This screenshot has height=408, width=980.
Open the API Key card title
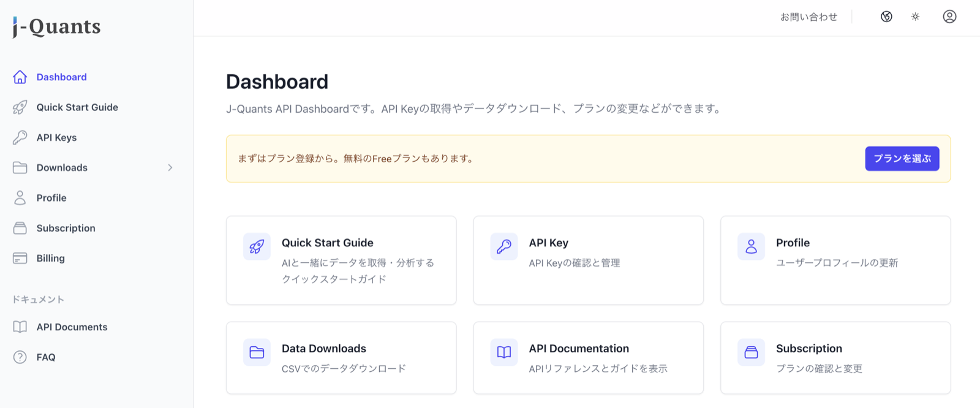click(x=548, y=243)
